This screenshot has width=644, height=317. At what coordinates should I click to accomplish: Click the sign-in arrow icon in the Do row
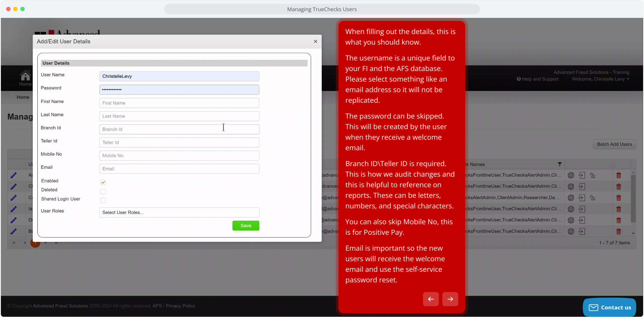582,220
